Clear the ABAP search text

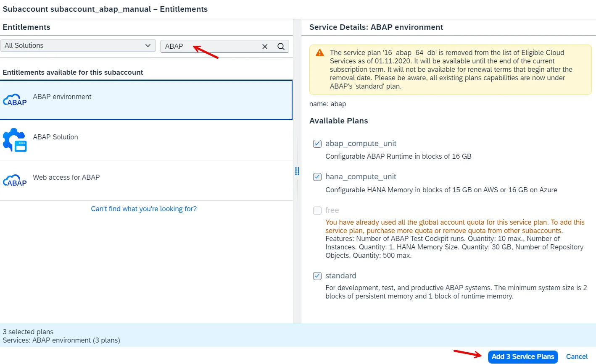coord(265,46)
